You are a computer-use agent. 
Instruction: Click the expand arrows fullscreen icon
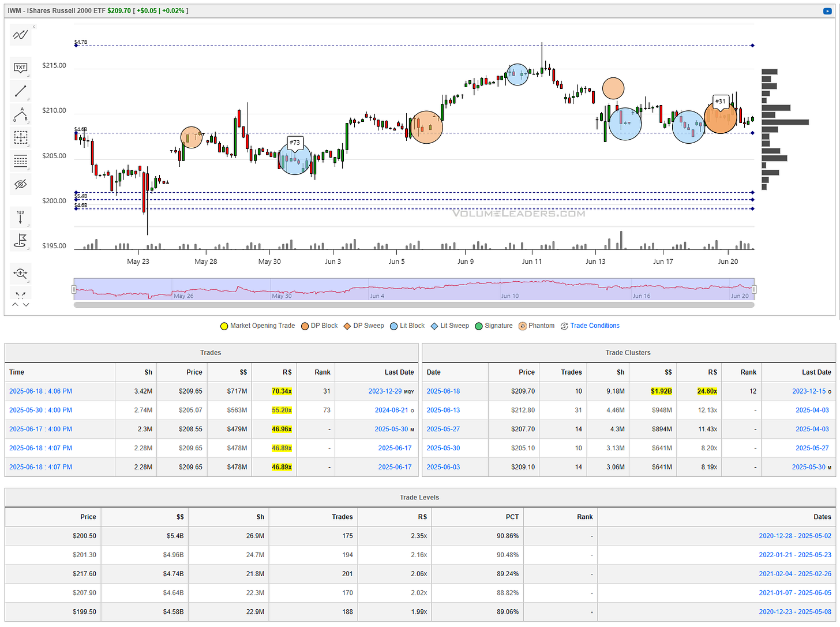pyautogui.click(x=21, y=294)
